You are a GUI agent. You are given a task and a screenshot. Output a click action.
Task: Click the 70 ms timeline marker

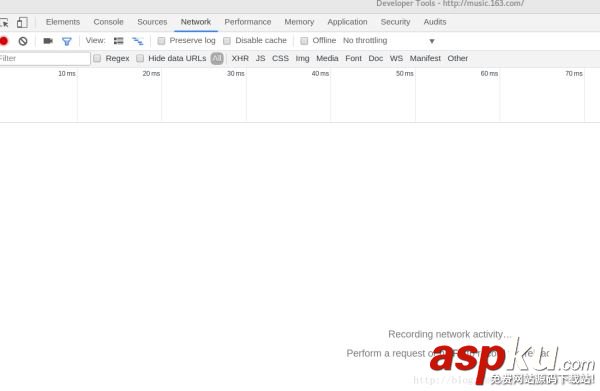[574, 73]
